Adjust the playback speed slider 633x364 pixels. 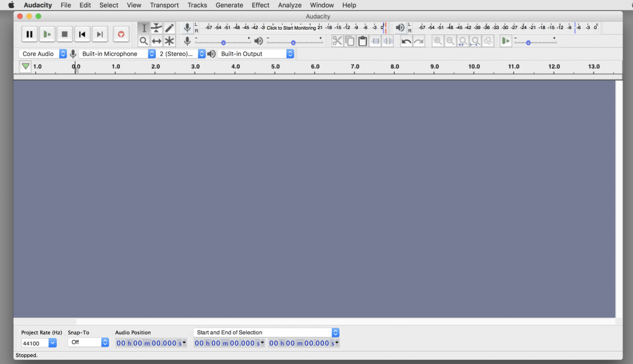[x=528, y=43]
